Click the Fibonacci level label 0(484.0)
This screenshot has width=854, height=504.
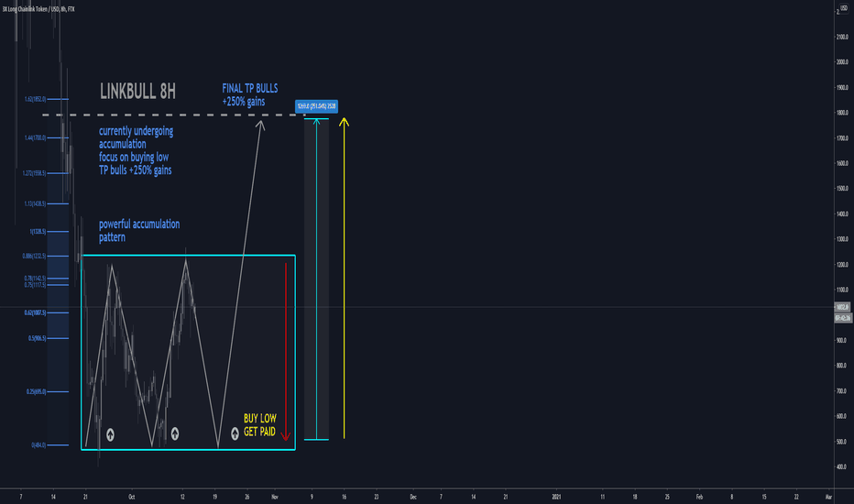coord(38,445)
